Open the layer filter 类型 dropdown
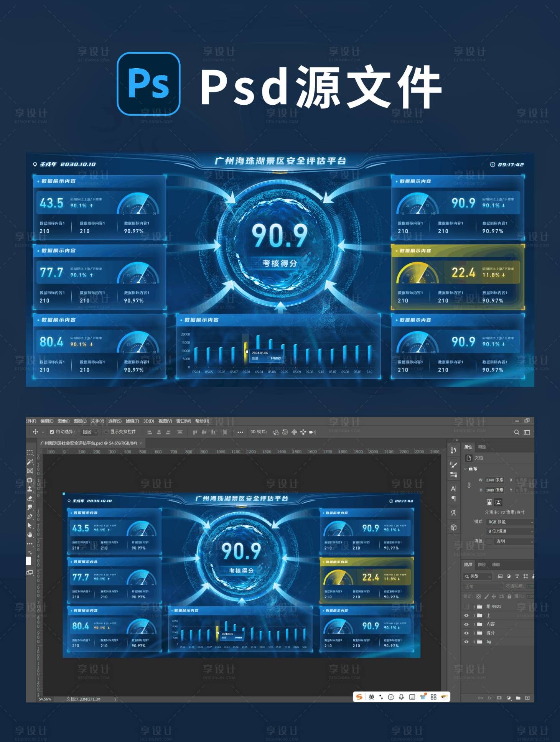This screenshot has width=560, height=742. click(x=478, y=576)
